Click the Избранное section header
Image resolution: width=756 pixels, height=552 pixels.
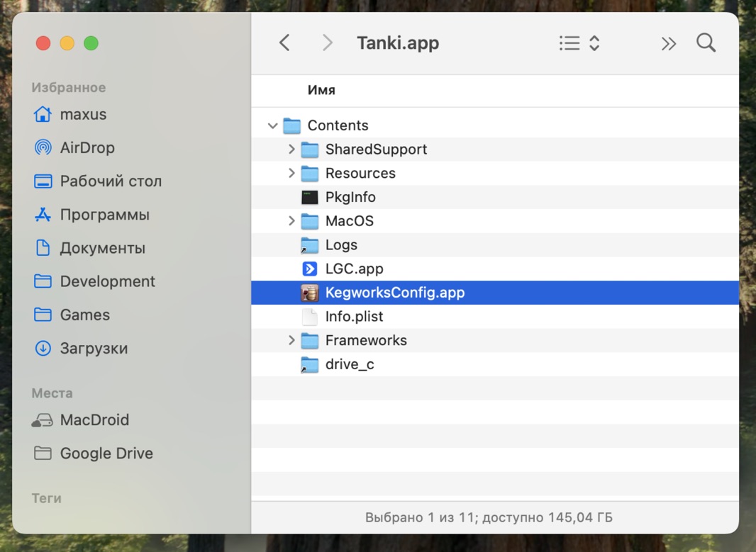[69, 88]
